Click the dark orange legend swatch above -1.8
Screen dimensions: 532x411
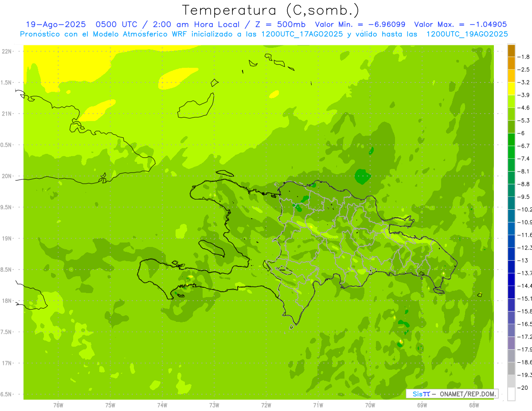[511, 51]
